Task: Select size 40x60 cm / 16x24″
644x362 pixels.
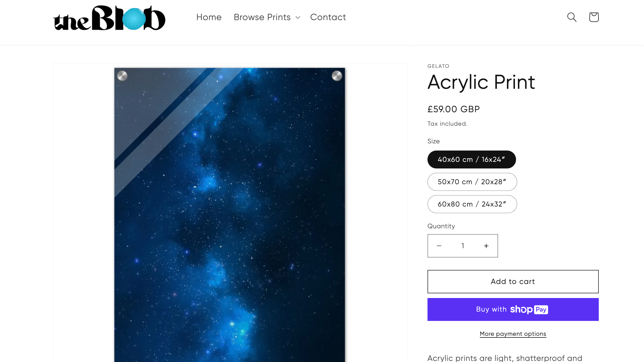Action: 471,159
